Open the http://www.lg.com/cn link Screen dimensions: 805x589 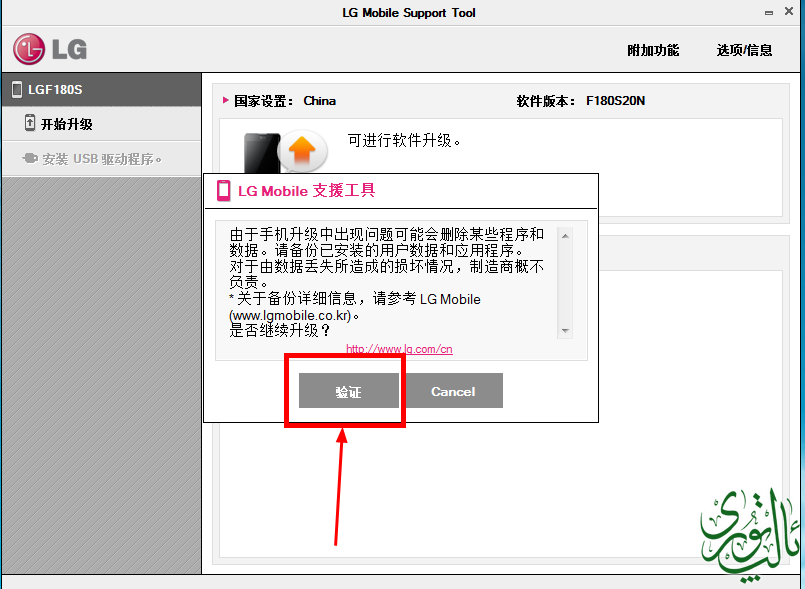(x=399, y=349)
